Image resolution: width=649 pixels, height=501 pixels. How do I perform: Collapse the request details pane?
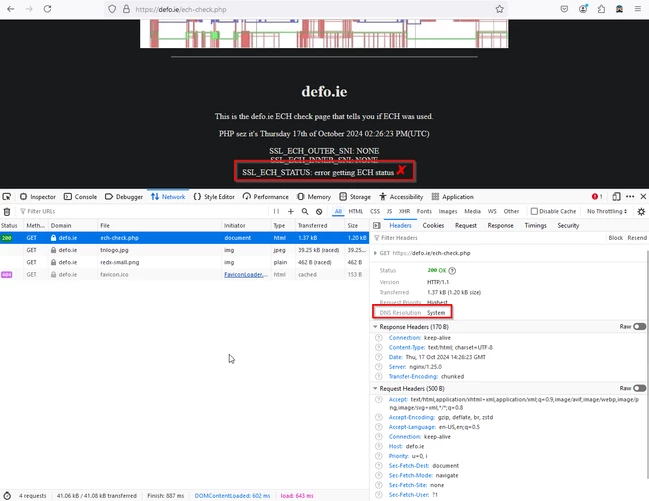(377, 226)
